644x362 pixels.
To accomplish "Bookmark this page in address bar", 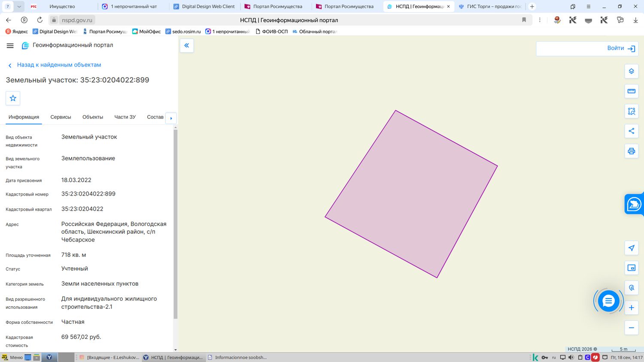I will tap(524, 20).
